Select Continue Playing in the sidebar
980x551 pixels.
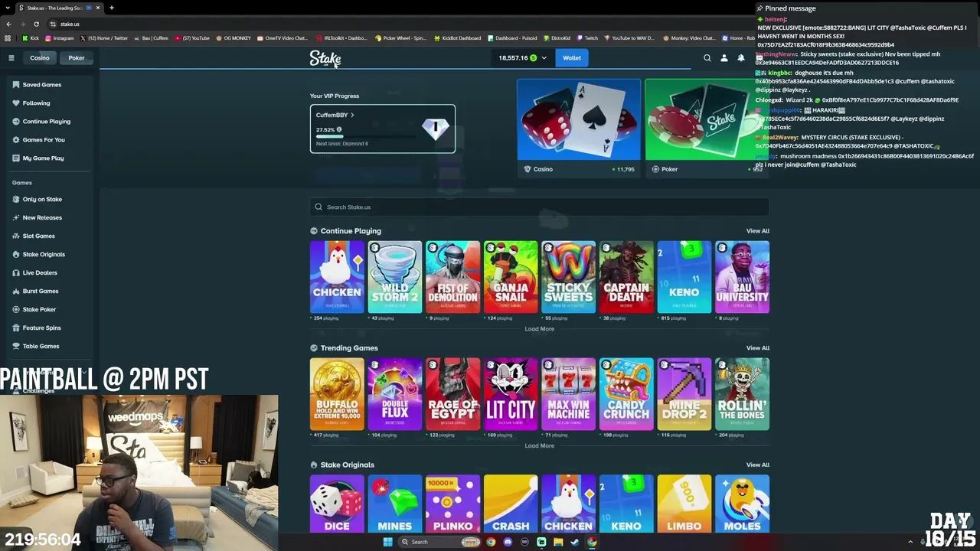(x=47, y=122)
